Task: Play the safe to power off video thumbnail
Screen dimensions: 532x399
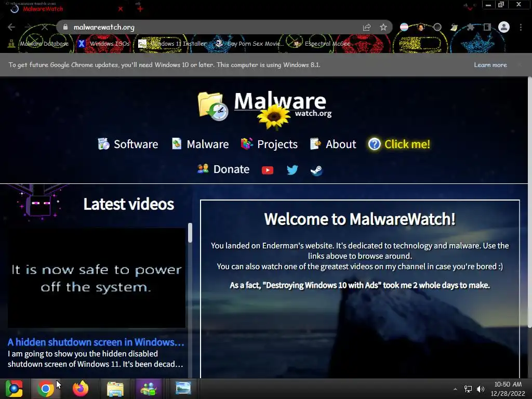Action: tap(97, 278)
